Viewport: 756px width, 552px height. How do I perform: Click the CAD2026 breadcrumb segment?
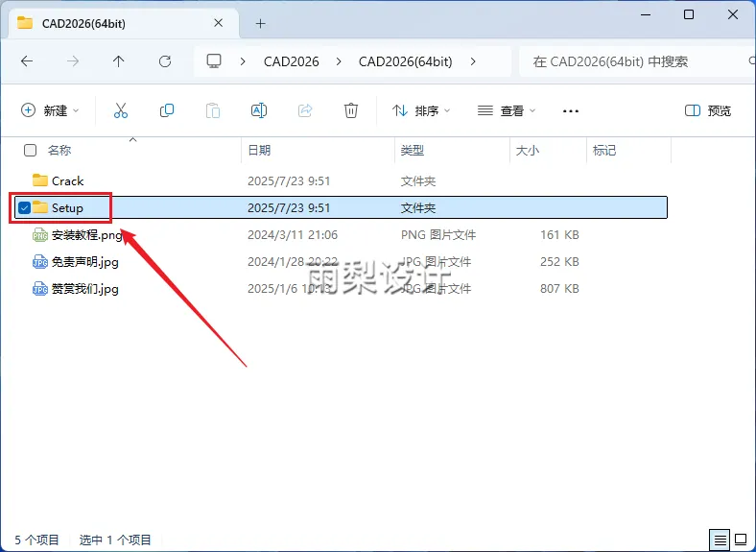pos(292,61)
